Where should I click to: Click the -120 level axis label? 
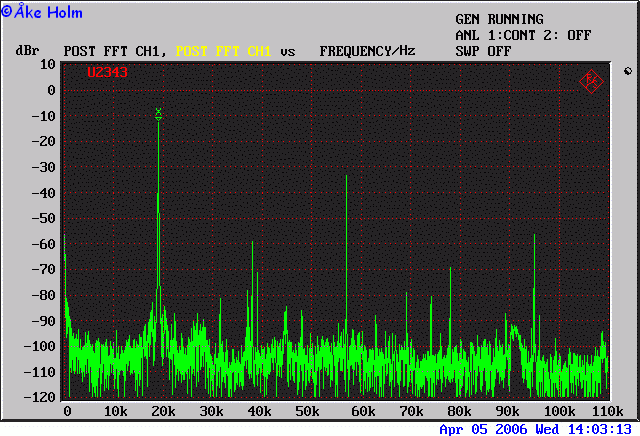click(x=39, y=397)
